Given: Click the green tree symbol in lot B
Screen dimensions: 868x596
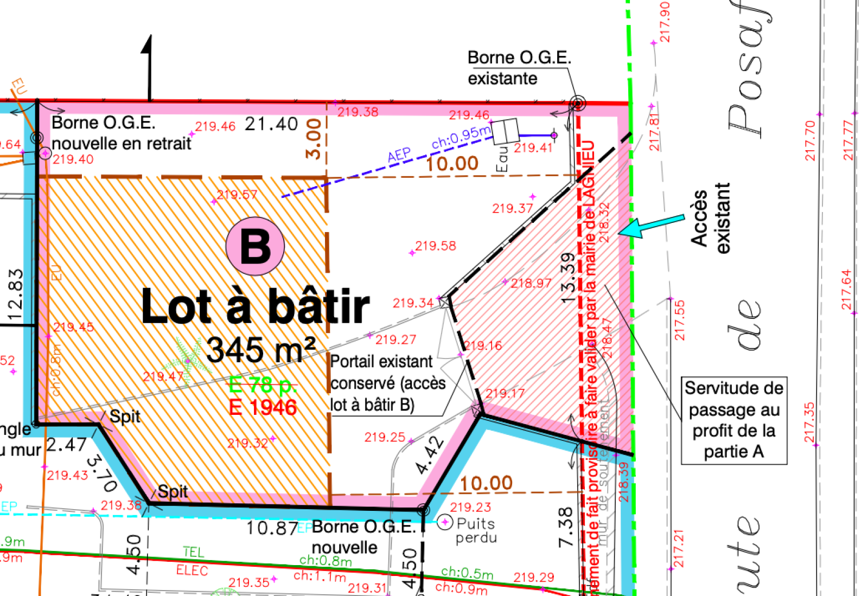Looking at the screenshot, I should (189, 360).
